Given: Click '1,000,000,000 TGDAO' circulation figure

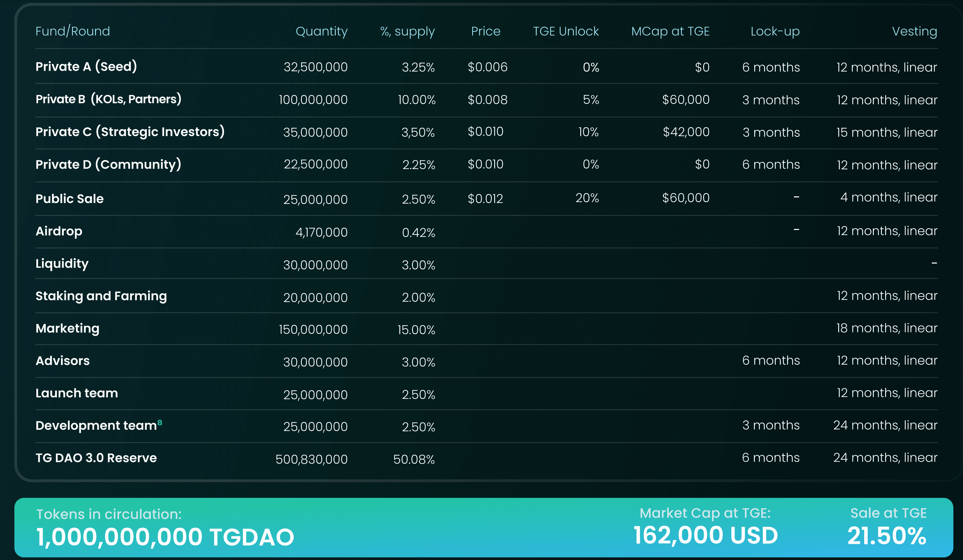Looking at the screenshot, I should point(165,537).
